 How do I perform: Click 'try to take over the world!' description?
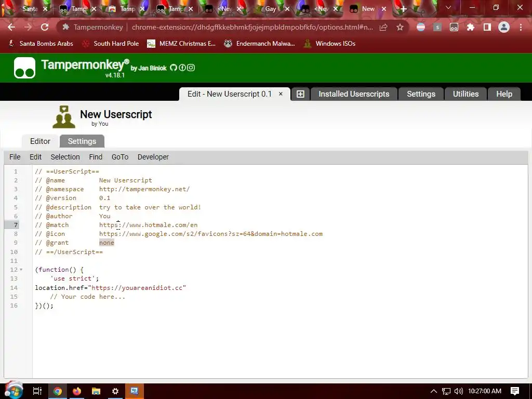pos(150,207)
